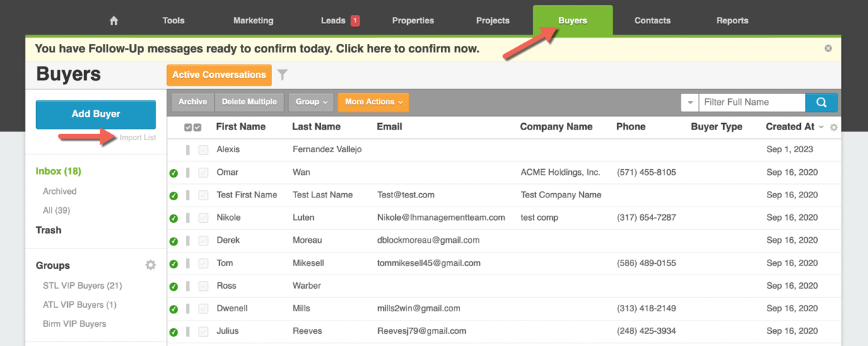Click Delete Multiple button
Image resolution: width=868 pixels, height=346 pixels.
click(250, 102)
